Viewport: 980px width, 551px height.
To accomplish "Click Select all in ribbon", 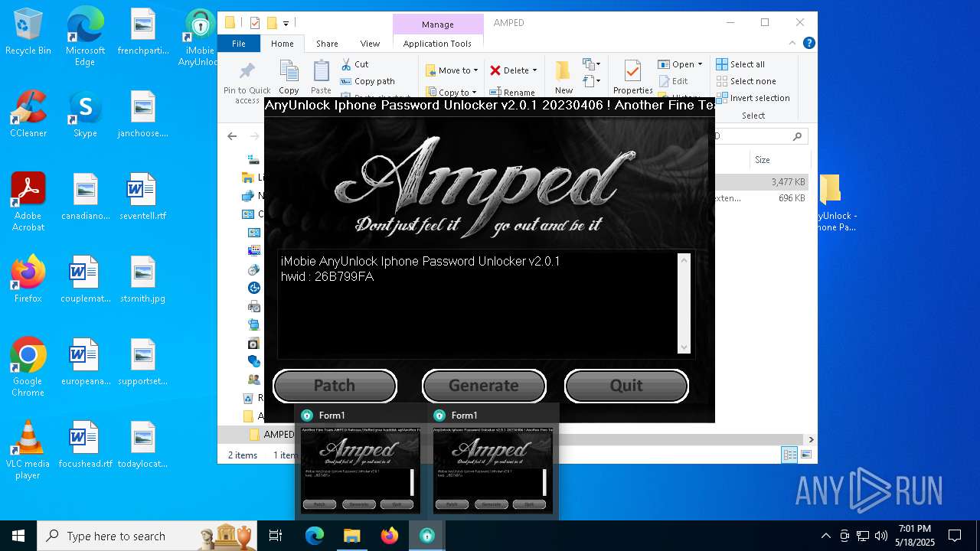I will (740, 64).
